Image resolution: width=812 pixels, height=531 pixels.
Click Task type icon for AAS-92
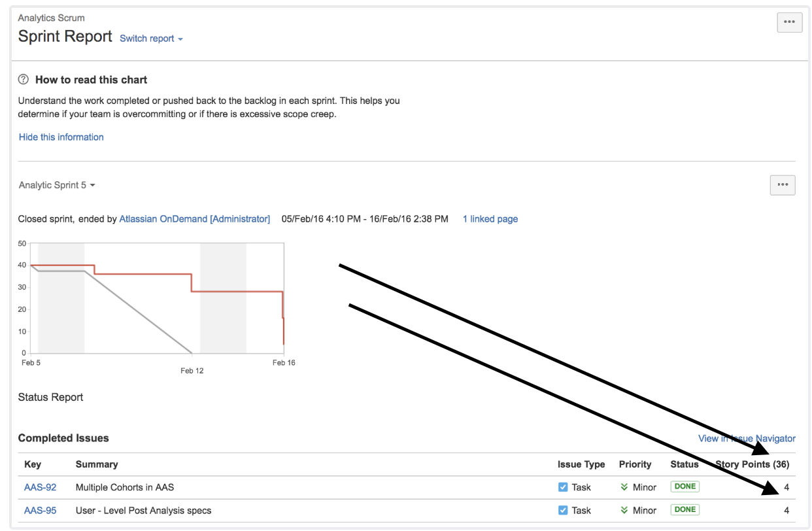coord(563,487)
